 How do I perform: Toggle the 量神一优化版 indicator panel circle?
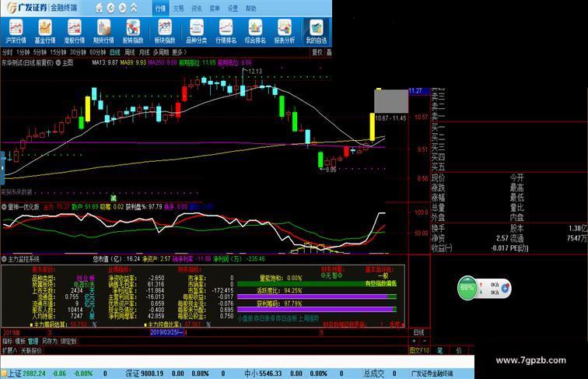click(4, 207)
